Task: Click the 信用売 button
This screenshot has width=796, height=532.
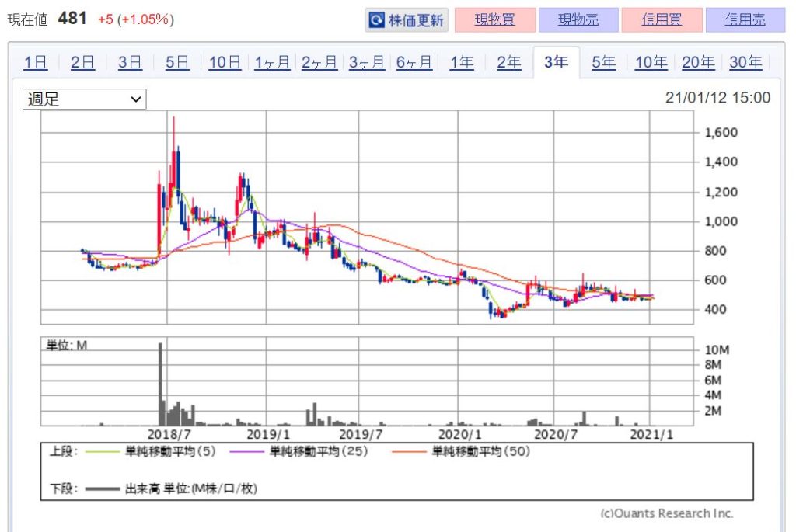Action: pyautogui.click(x=745, y=20)
